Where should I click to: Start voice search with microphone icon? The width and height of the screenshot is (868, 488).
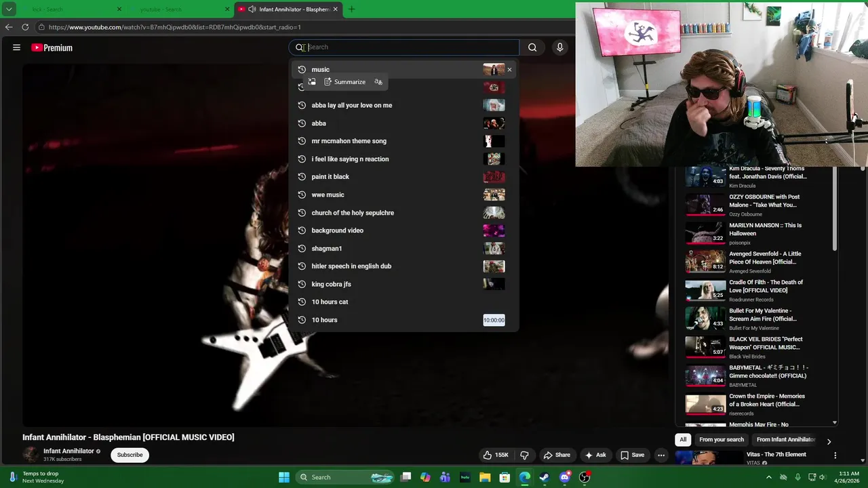coord(559,47)
